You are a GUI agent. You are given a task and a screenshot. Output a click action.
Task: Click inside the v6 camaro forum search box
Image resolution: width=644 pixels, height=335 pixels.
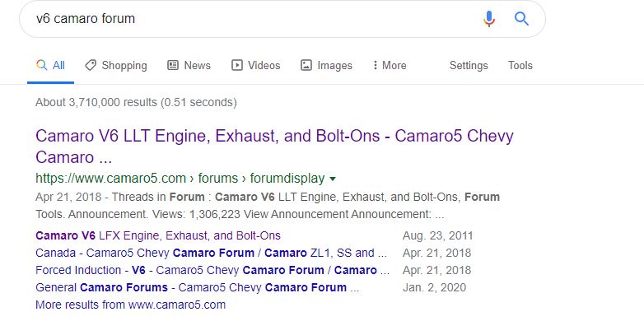coord(254,19)
